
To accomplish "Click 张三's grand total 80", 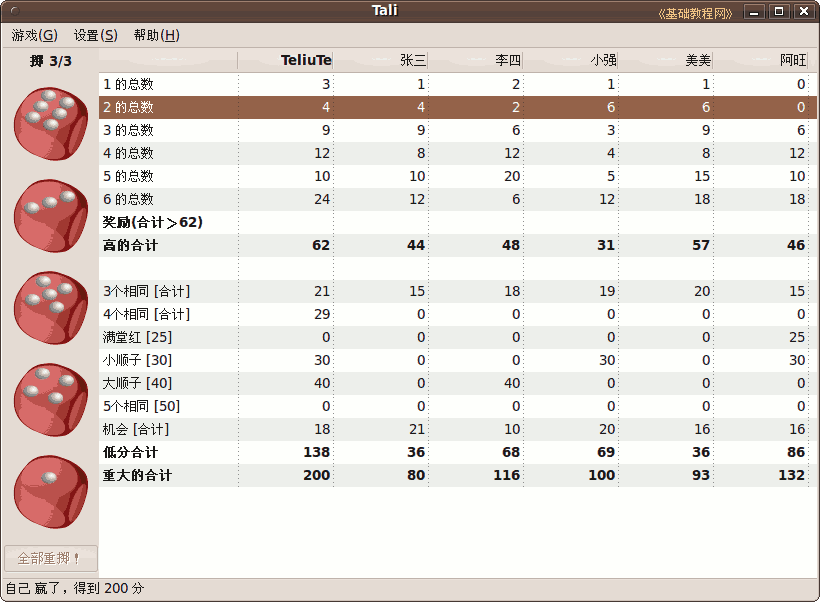I will point(416,475).
